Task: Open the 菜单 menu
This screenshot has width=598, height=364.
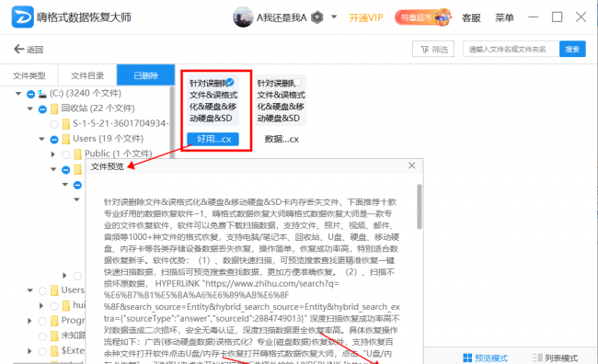Action: (x=504, y=17)
